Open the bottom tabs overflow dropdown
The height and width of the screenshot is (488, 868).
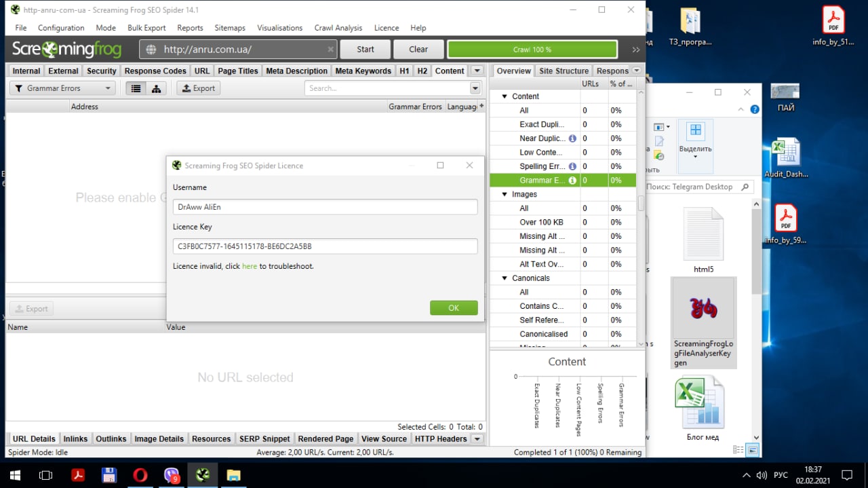(477, 438)
